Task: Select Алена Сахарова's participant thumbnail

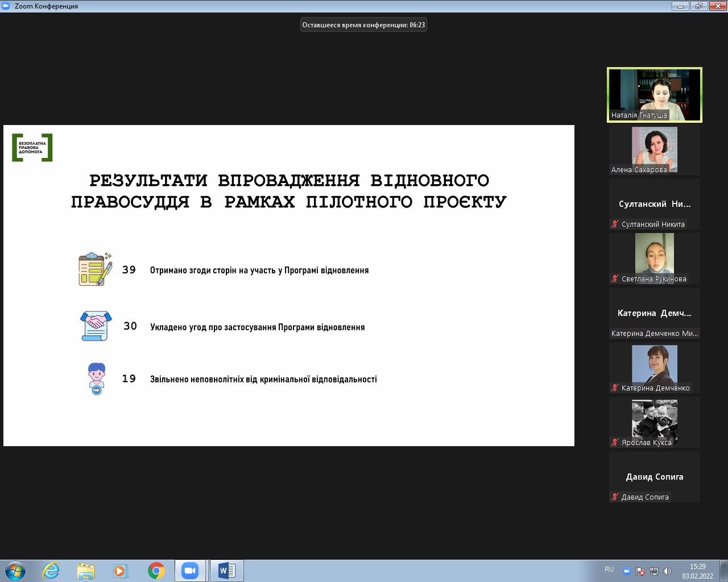Action: (655, 149)
